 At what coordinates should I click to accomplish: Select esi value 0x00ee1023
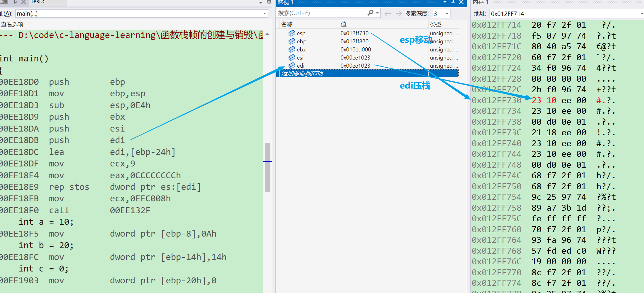[355, 57]
